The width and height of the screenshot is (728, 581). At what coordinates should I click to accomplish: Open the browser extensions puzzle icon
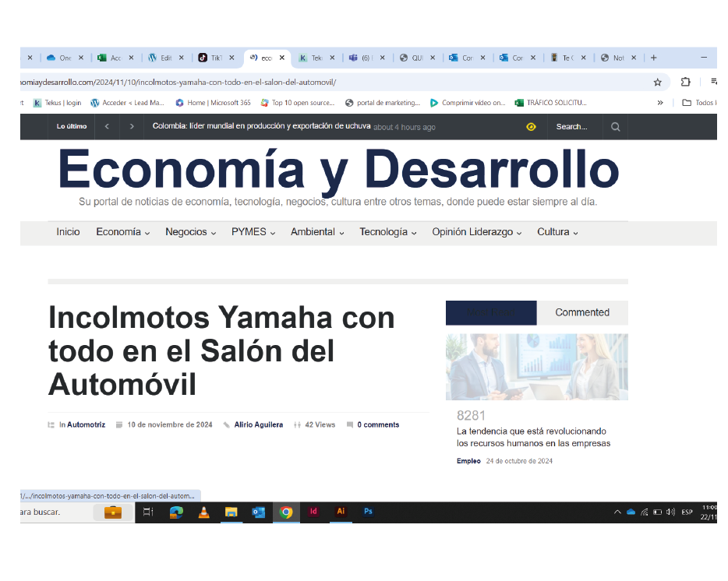pyautogui.click(x=685, y=82)
